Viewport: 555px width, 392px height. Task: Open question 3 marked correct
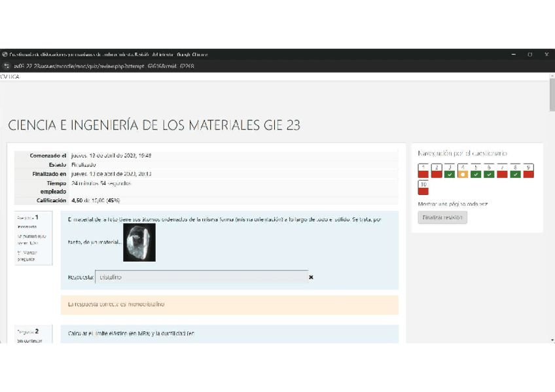(x=450, y=171)
